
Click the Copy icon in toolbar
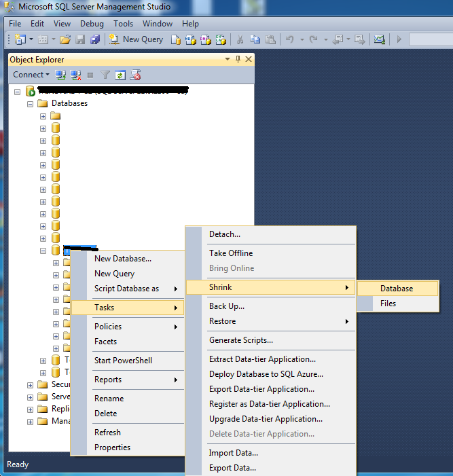click(255, 39)
